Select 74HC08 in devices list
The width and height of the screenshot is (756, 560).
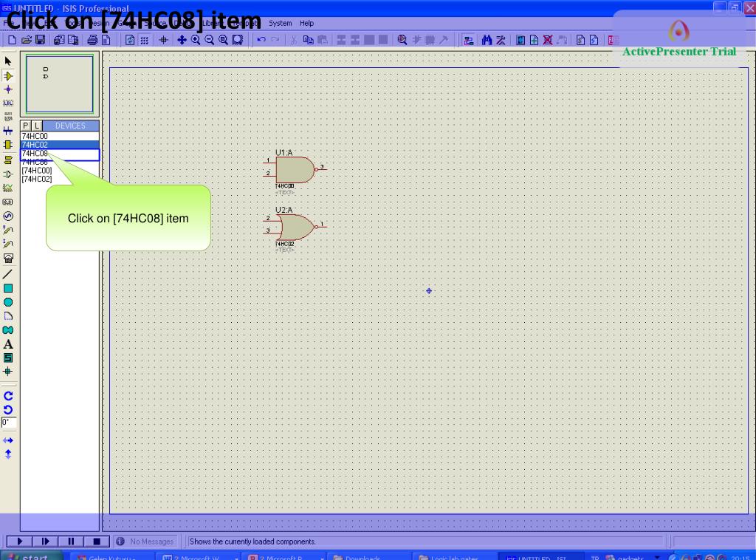point(60,154)
